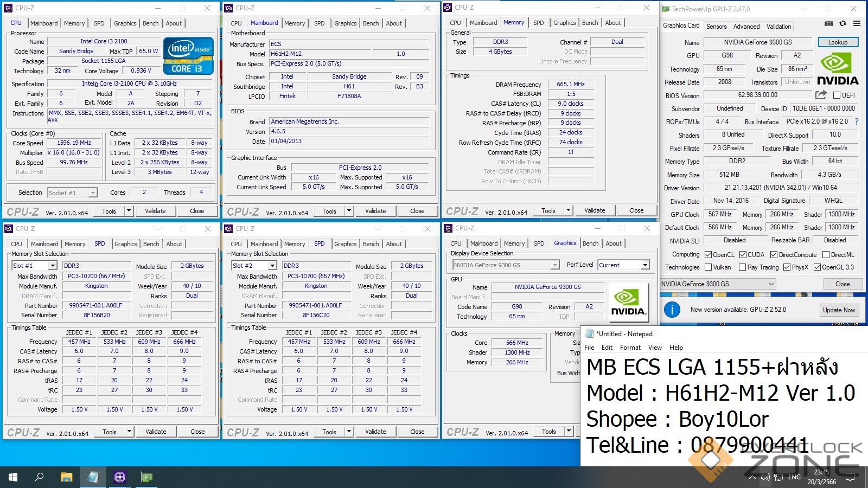Click the CPU-Z icon in the taskbar
The width and height of the screenshot is (868, 488).
point(119,477)
